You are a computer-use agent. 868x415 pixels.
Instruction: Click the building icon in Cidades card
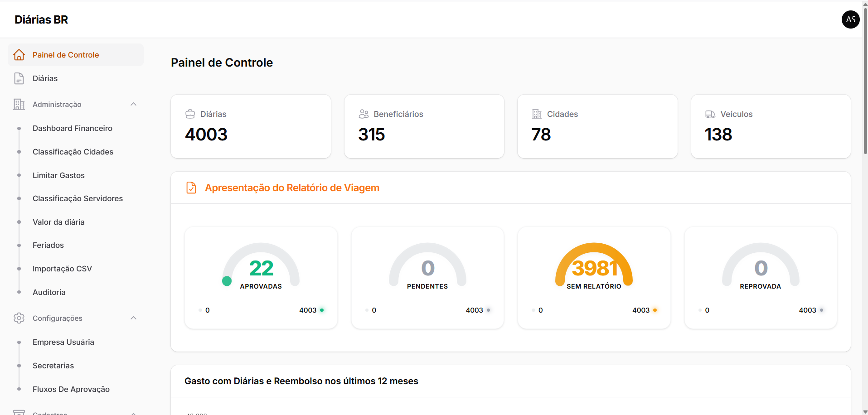(x=537, y=114)
